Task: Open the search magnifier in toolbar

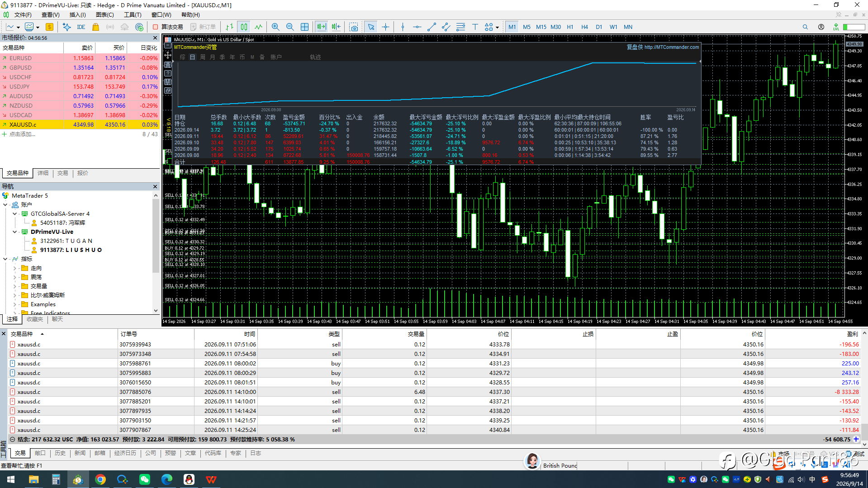Action: [805, 27]
